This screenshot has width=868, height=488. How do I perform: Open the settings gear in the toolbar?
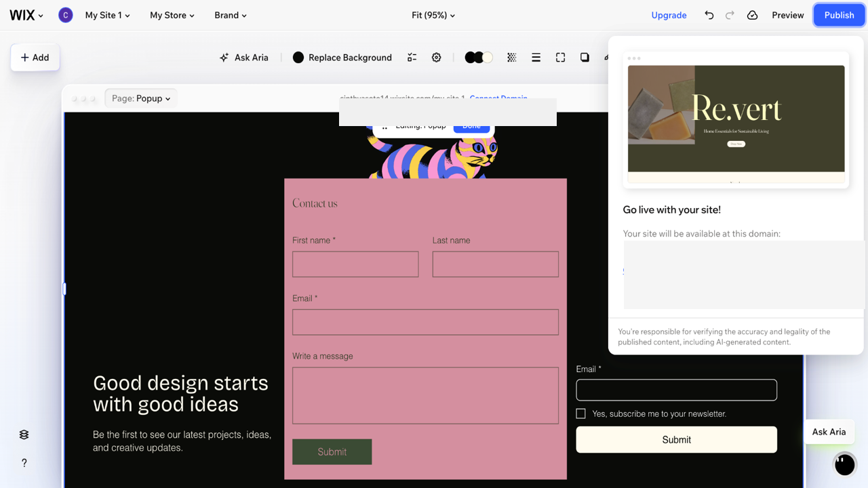point(437,58)
